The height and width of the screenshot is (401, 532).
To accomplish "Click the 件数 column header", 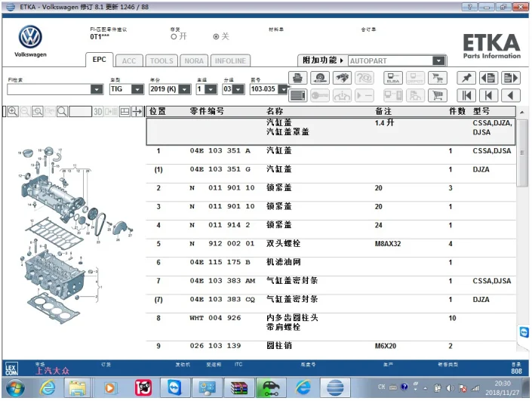I will tap(457, 111).
